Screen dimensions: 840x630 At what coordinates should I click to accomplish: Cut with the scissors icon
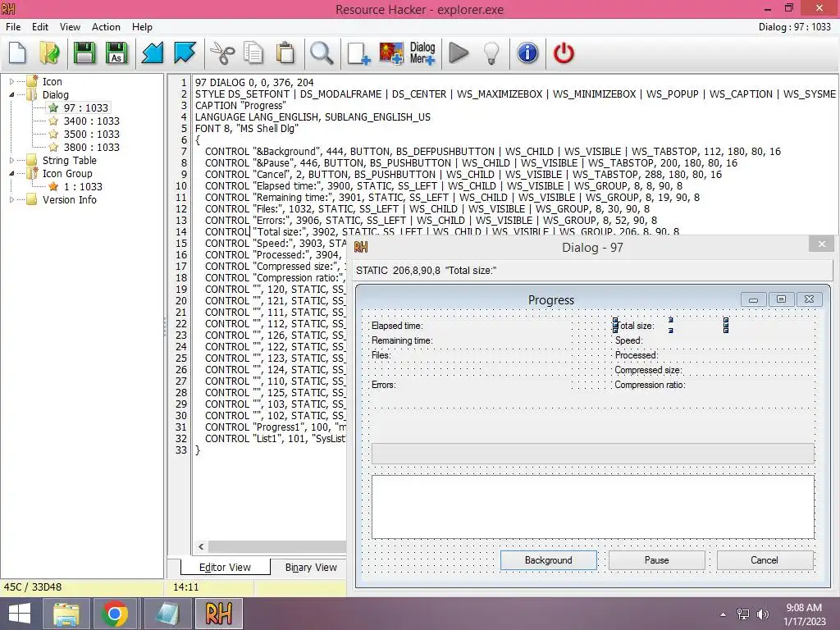[221, 53]
